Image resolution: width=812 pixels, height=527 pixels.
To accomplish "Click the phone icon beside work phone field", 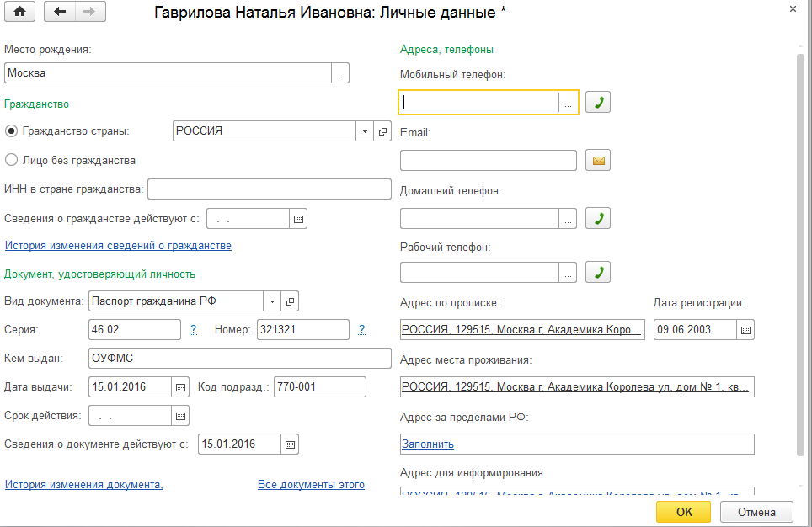I will pos(597,272).
